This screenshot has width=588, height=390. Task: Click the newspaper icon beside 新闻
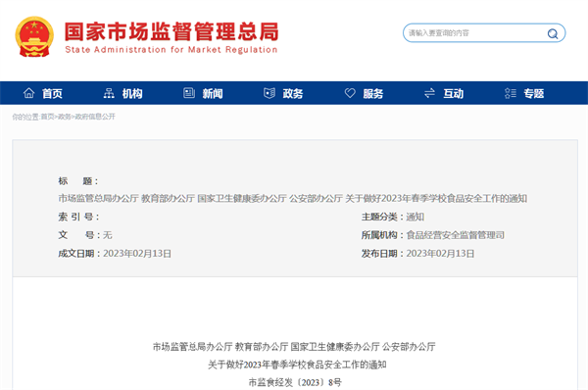pyautogui.click(x=189, y=93)
